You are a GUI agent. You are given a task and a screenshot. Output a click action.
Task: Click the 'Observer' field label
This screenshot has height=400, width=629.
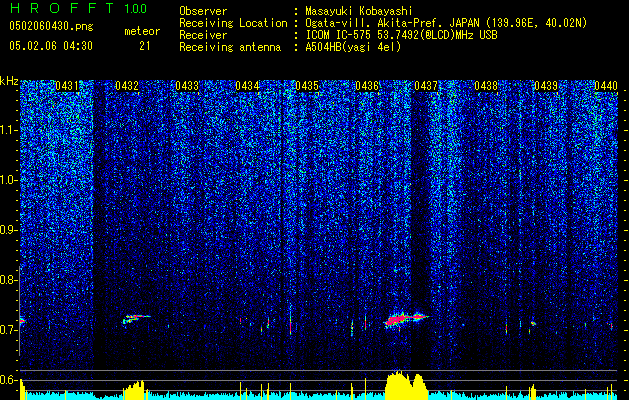pos(203,11)
